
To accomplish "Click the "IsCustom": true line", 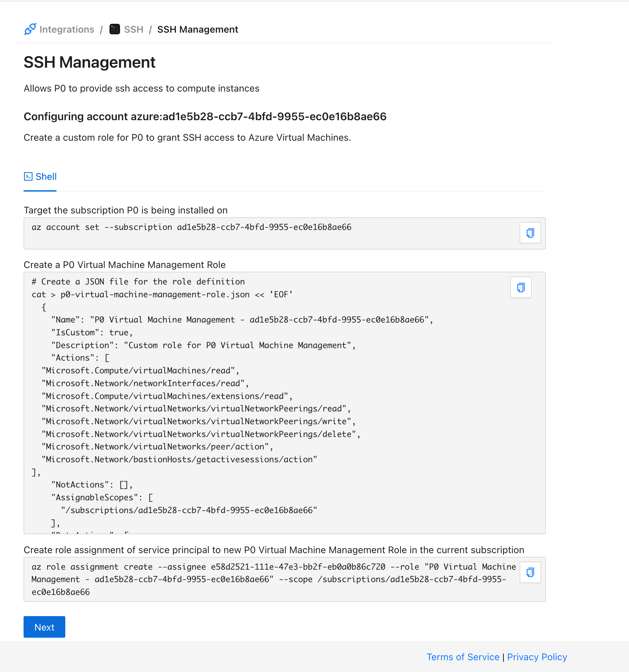I will pyautogui.click(x=92, y=333).
